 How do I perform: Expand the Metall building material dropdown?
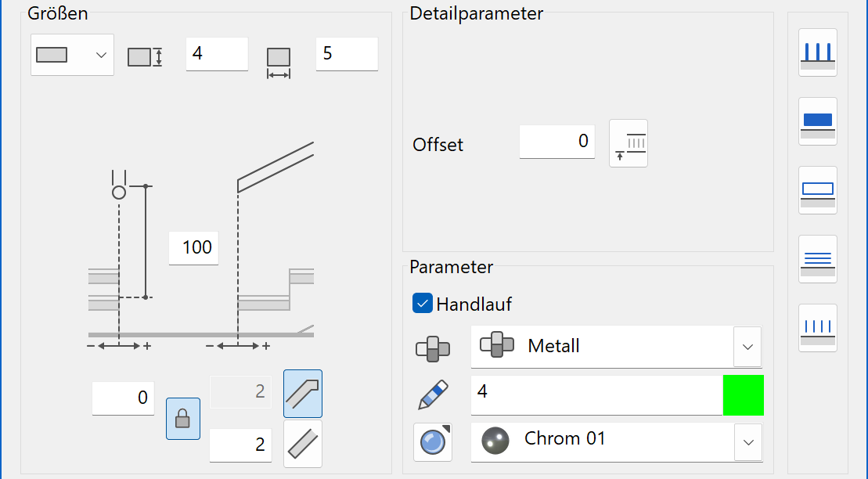point(747,346)
